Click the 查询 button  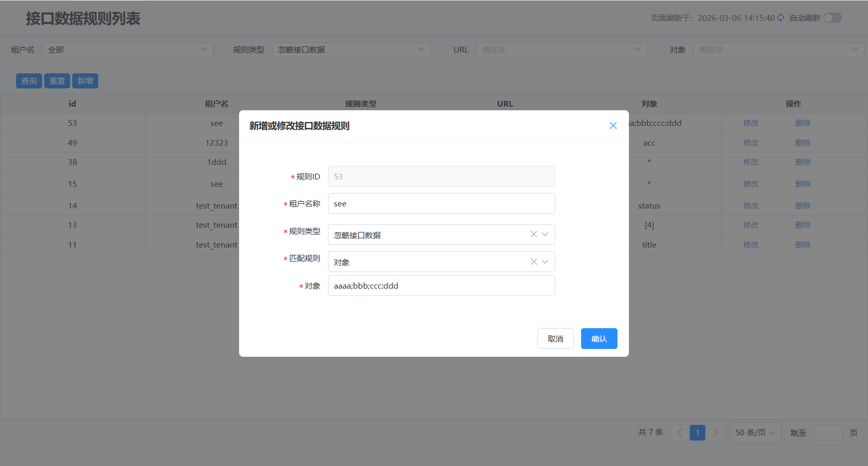(x=29, y=81)
